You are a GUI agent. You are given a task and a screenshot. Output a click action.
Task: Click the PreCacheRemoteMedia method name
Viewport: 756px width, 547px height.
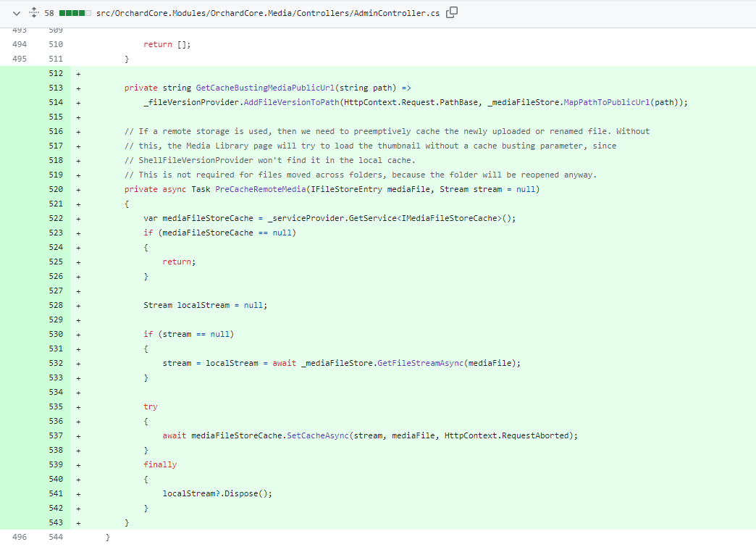(261, 189)
